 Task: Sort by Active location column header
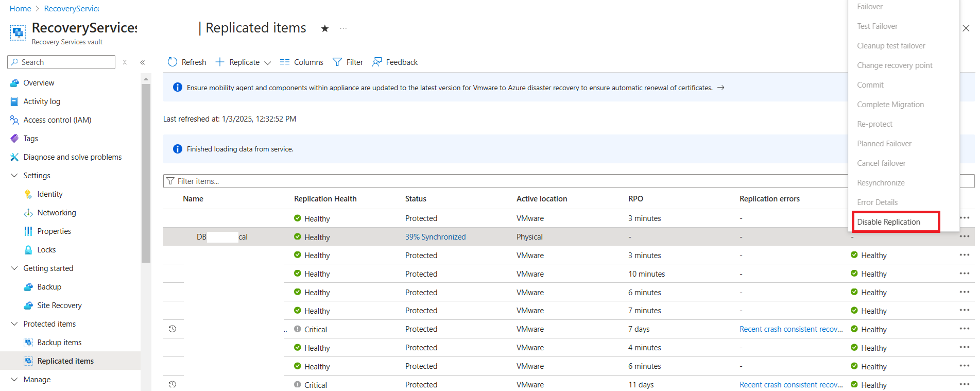click(x=542, y=199)
